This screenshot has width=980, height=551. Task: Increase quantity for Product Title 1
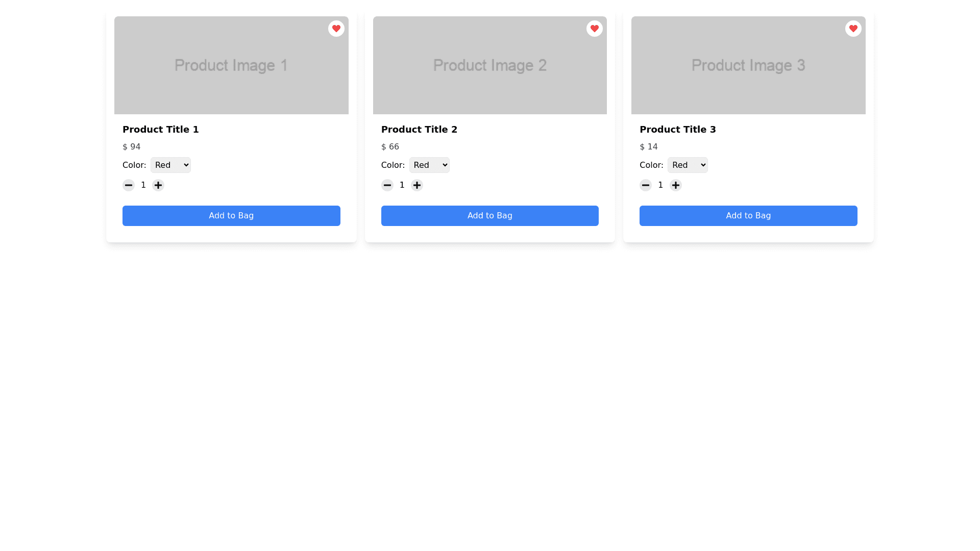158,185
